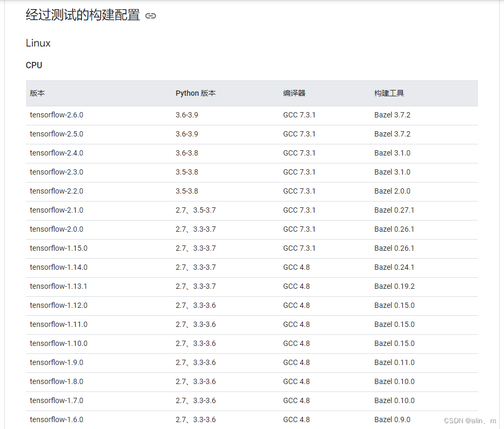Screen dimensions: 504x429
Task: Click Bazel 3.7.2 in tensorflow-2.5.0 row
Action: click(x=392, y=134)
